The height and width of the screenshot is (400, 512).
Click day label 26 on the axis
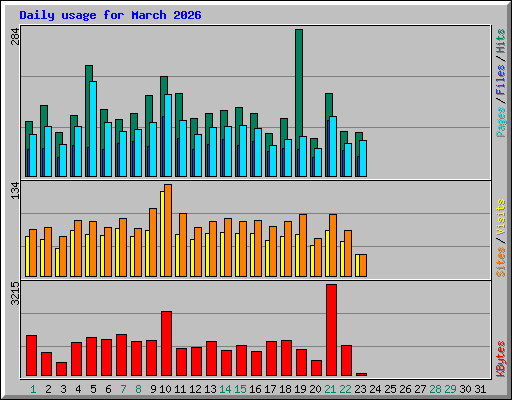coord(405,389)
